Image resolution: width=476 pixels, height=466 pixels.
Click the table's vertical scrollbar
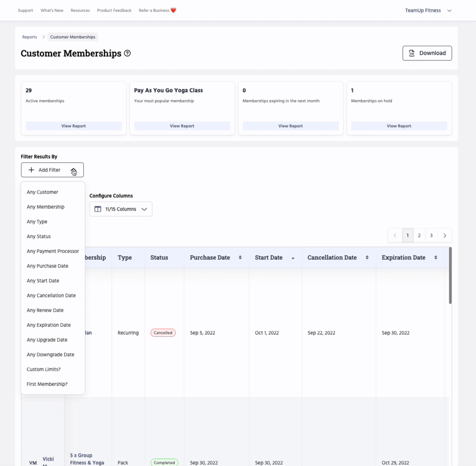[x=450, y=276]
